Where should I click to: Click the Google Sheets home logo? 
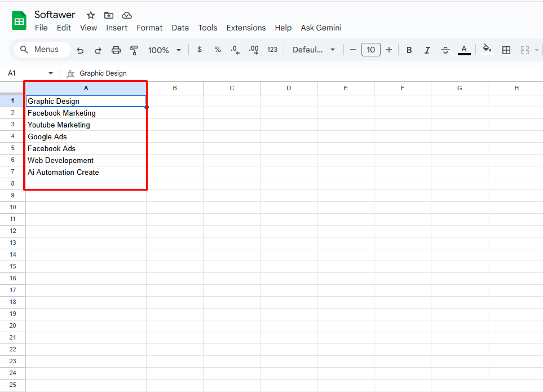pos(19,21)
